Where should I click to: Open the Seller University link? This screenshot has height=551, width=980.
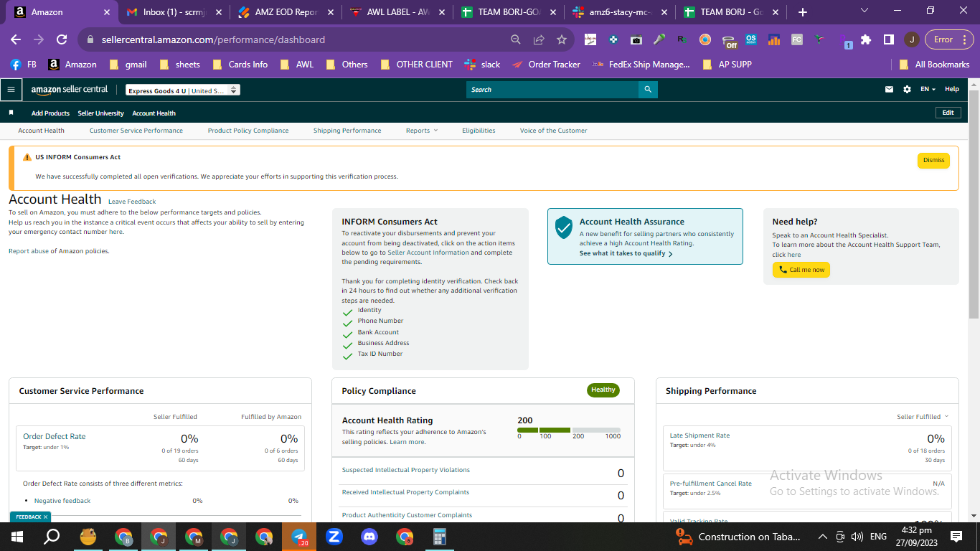point(100,113)
